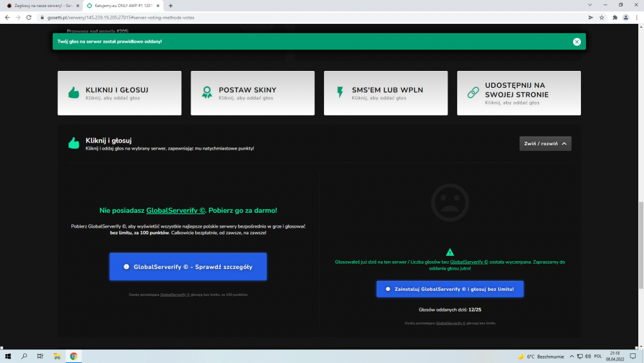Image resolution: width=644 pixels, height=363 pixels.
Task: Open notification center on taskbar
Action: (x=633, y=357)
